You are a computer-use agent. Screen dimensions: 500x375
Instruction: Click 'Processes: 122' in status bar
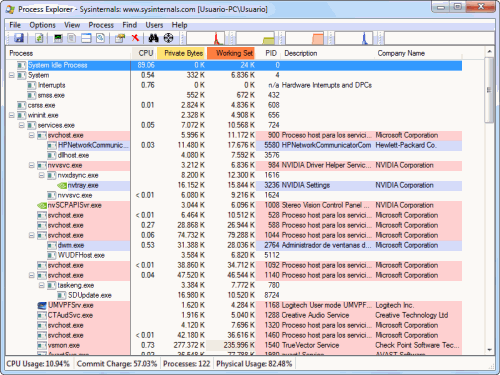pyautogui.click(x=187, y=364)
